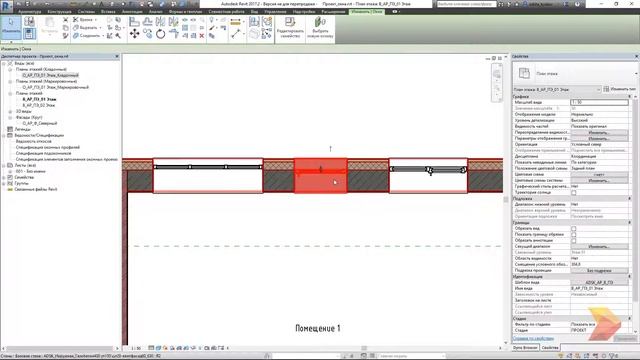Close the Properties (Свойства) palette
Viewport: 640px width, 360px height.
(637, 56)
